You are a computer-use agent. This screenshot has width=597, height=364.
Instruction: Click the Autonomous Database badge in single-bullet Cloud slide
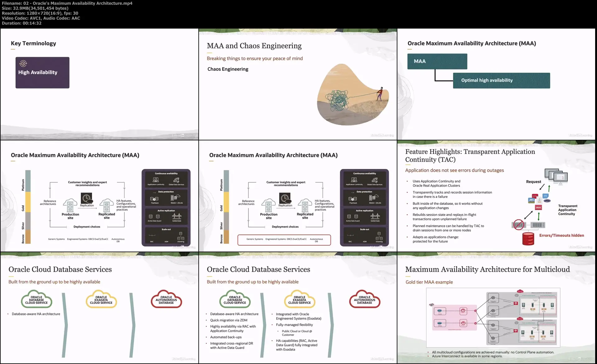click(x=166, y=299)
